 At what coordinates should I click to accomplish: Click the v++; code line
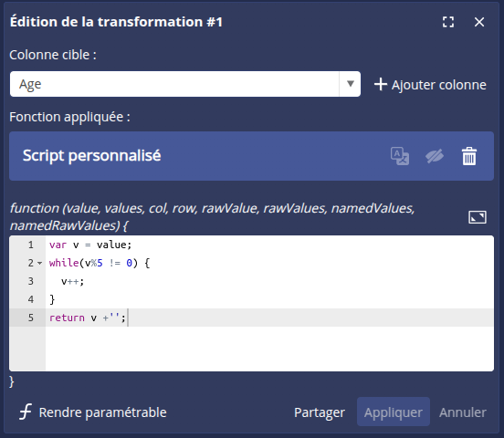(73, 281)
